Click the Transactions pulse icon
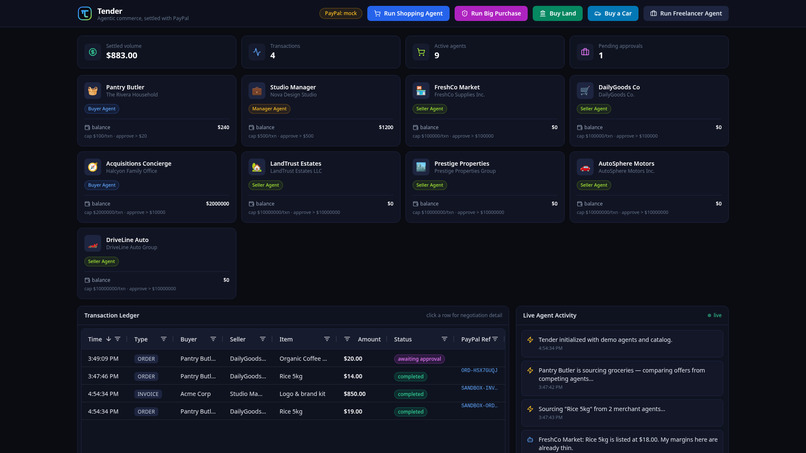This screenshot has height=453, width=806. pos(257,52)
